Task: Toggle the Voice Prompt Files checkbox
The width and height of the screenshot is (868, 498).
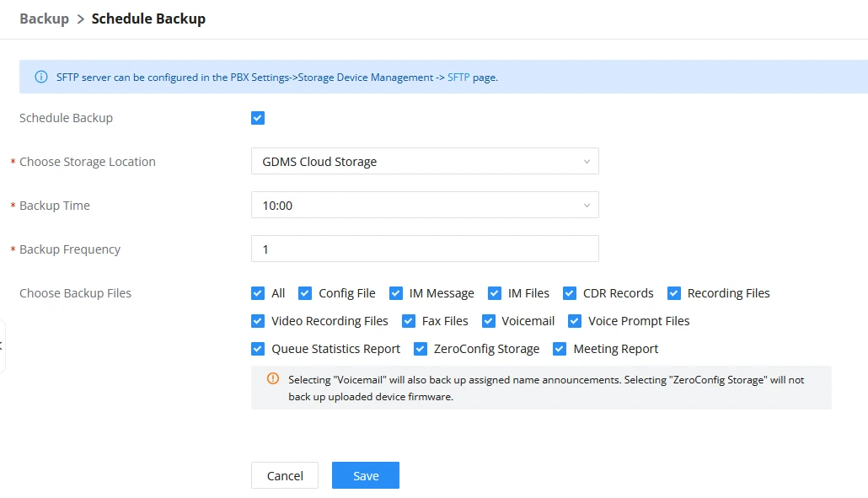Action: [575, 321]
